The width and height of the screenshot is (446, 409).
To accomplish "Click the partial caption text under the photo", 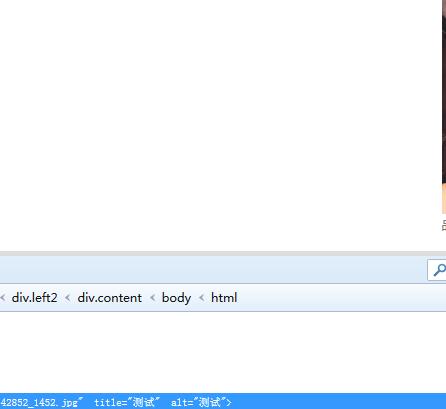I will pos(444,225).
